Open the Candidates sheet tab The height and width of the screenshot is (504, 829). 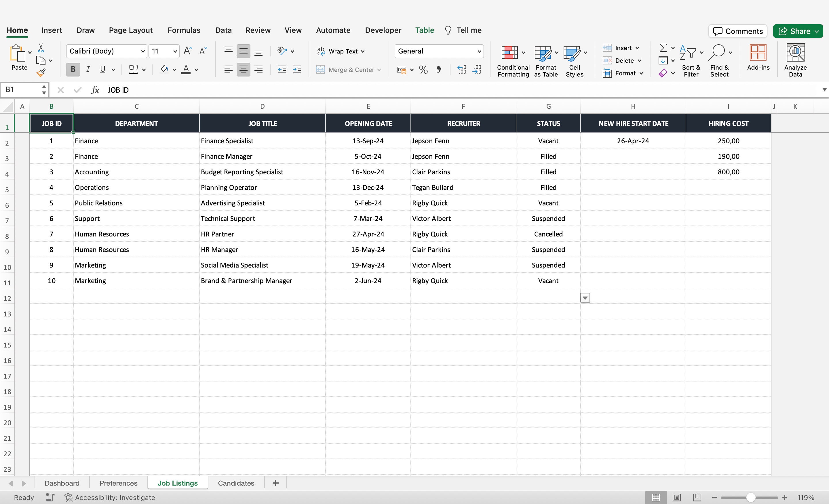pyautogui.click(x=236, y=483)
